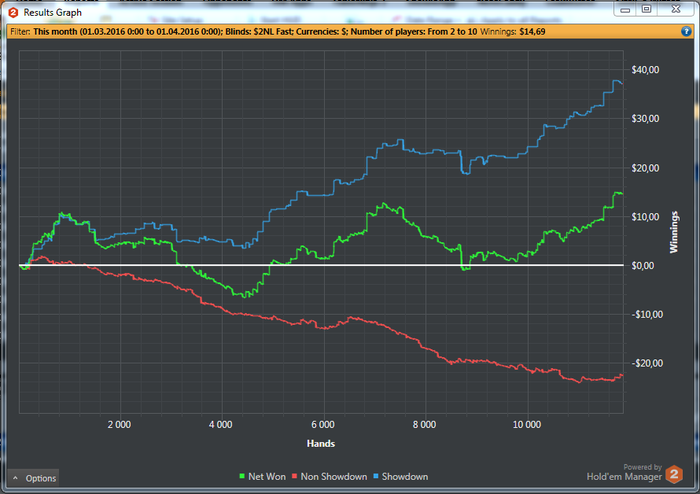Click the $20,00 y-axis label
The image size is (700, 494).
pyautogui.click(x=645, y=168)
